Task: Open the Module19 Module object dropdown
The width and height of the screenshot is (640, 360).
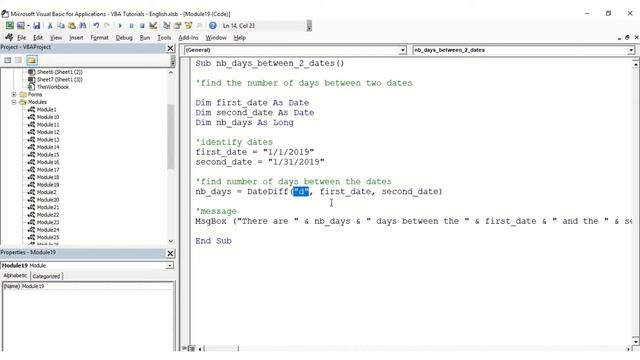Action: coord(169,266)
